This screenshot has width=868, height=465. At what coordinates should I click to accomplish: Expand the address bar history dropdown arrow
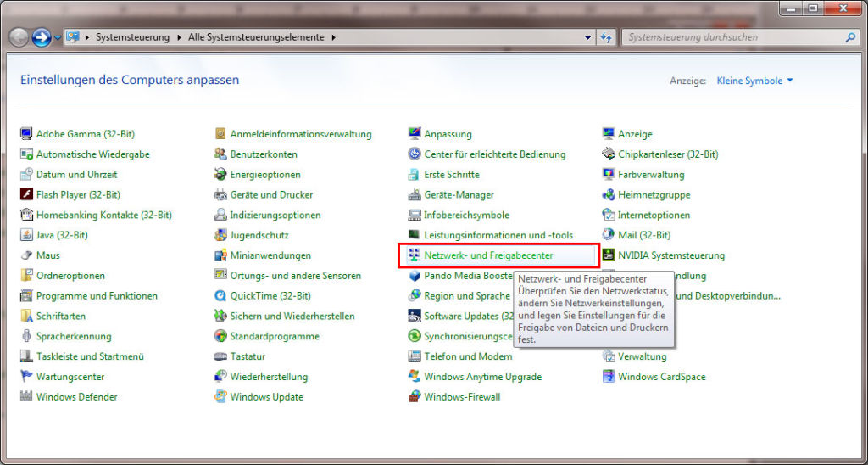coord(588,37)
